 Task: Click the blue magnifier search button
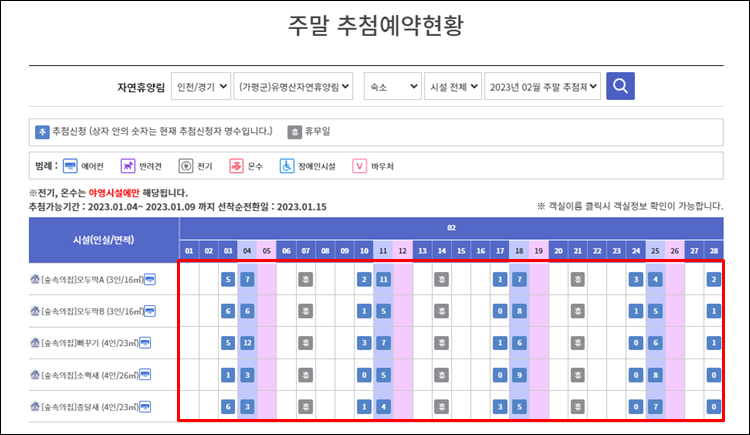pos(620,86)
